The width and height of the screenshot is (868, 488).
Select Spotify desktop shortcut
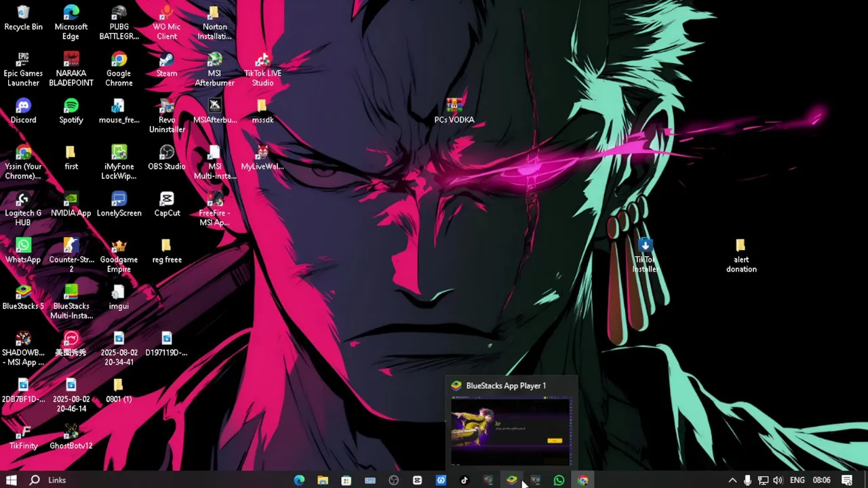pyautogui.click(x=71, y=112)
